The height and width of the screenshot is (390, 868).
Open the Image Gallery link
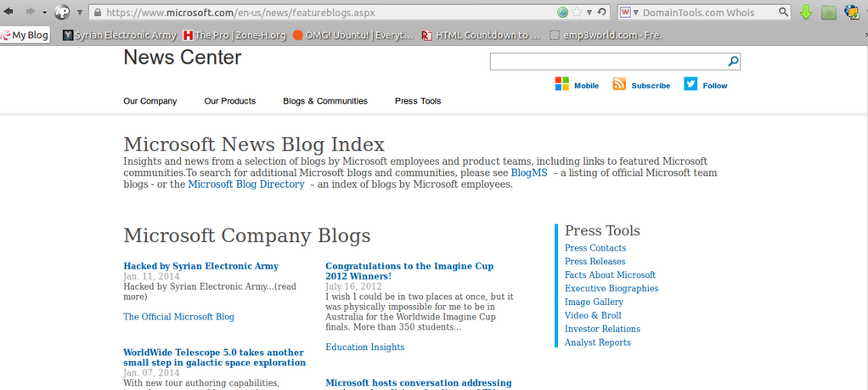point(594,302)
